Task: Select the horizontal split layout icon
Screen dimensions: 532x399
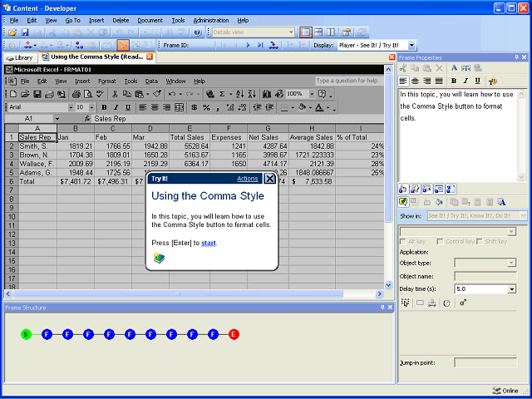Action: click(318, 32)
